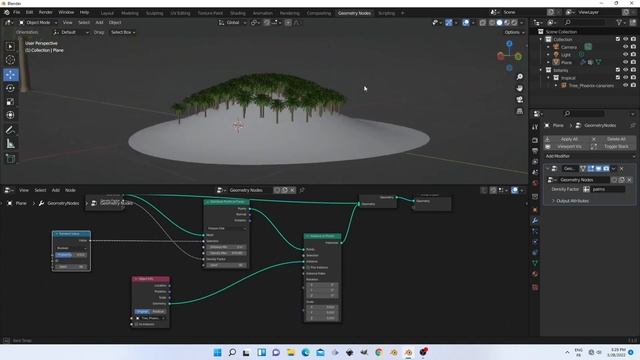The image size is (640, 360).
Task: Open the Tool properties tab icon
Action: click(535, 127)
